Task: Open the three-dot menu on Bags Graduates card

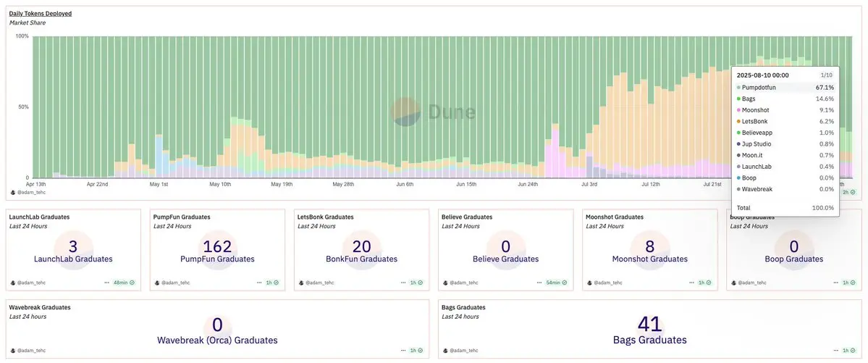Action: [x=835, y=351]
